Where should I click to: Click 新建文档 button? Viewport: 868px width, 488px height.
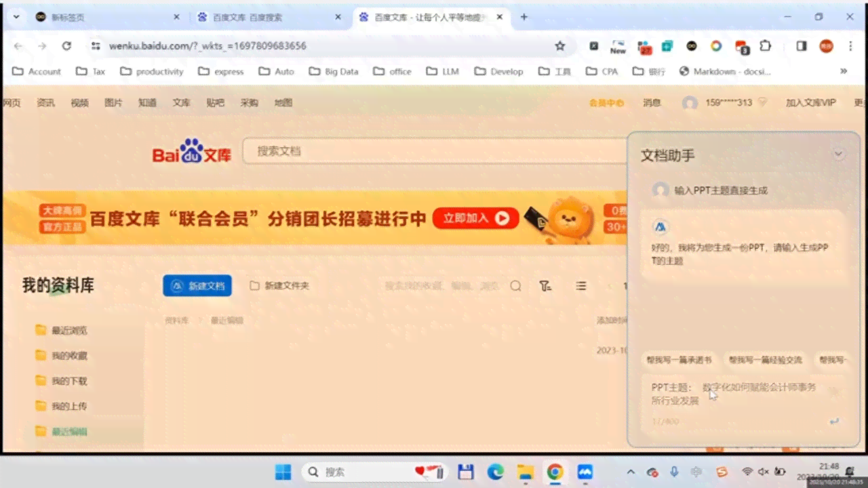197,286
